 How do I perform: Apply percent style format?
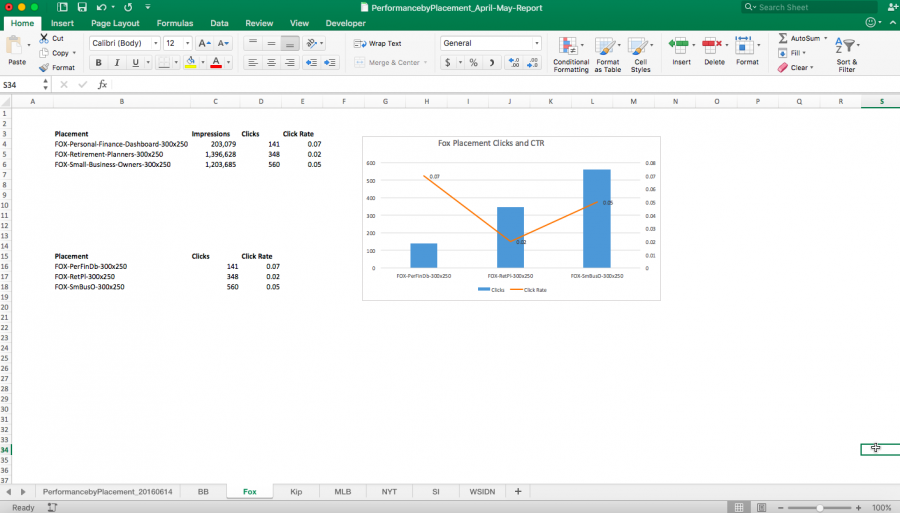(x=474, y=63)
